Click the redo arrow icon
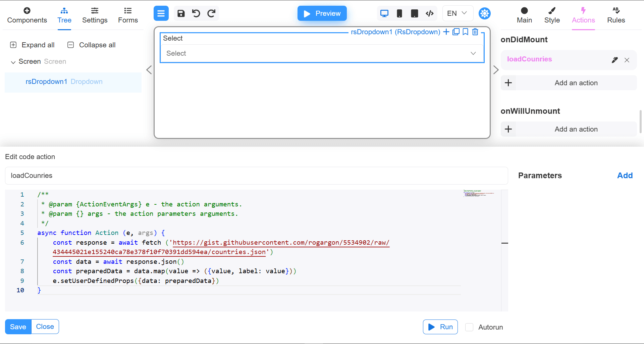This screenshot has width=644, height=344. click(x=211, y=13)
